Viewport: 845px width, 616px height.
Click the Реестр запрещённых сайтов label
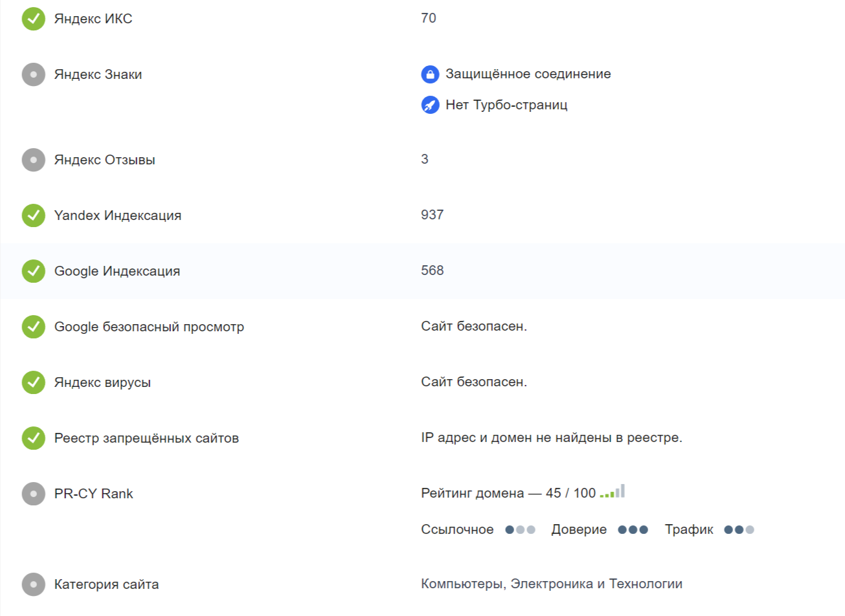[x=146, y=438]
